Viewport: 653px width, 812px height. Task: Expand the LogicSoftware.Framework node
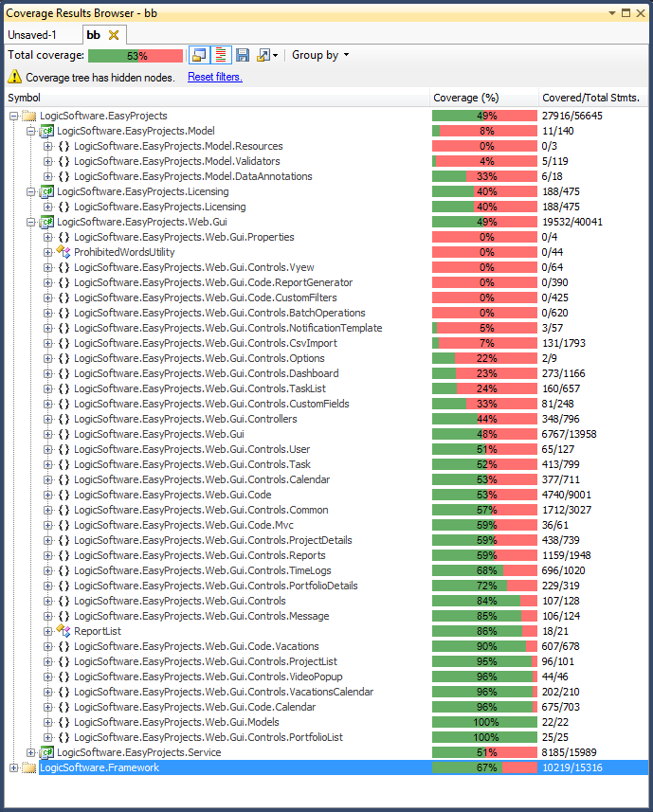pyautogui.click(x=14, y=767)
